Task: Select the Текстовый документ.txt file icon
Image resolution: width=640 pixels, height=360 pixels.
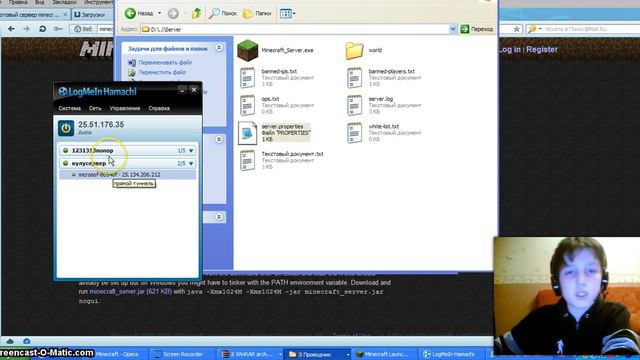Action: (247, 160)
